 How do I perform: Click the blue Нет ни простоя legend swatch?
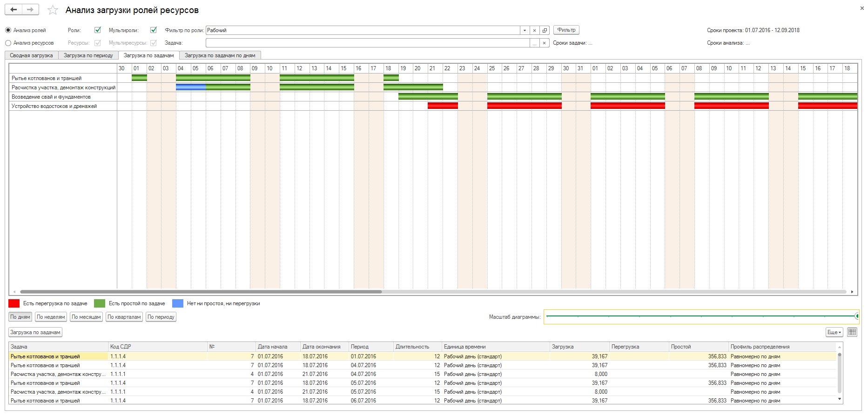point(178,303)
